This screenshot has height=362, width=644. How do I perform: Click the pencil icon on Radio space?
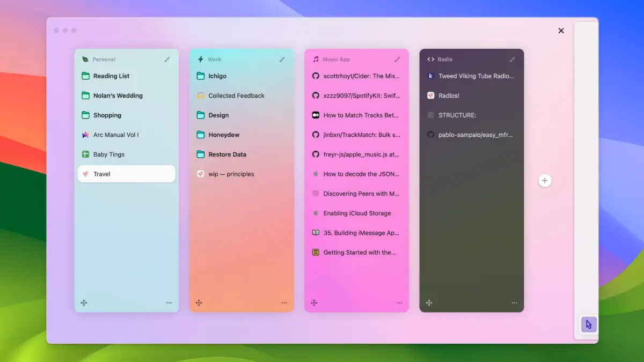[x=512, y=60]
